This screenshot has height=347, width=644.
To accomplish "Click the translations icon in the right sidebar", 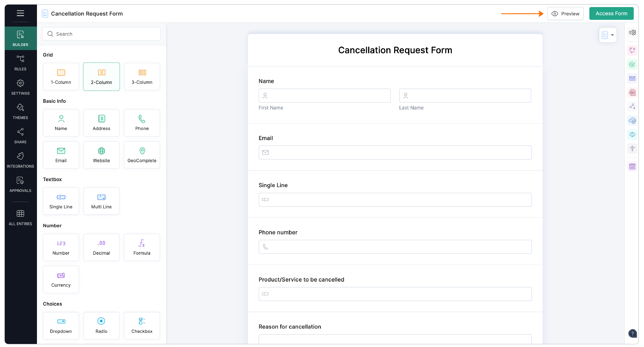I will pyautogui.click(x=633, y=106).
